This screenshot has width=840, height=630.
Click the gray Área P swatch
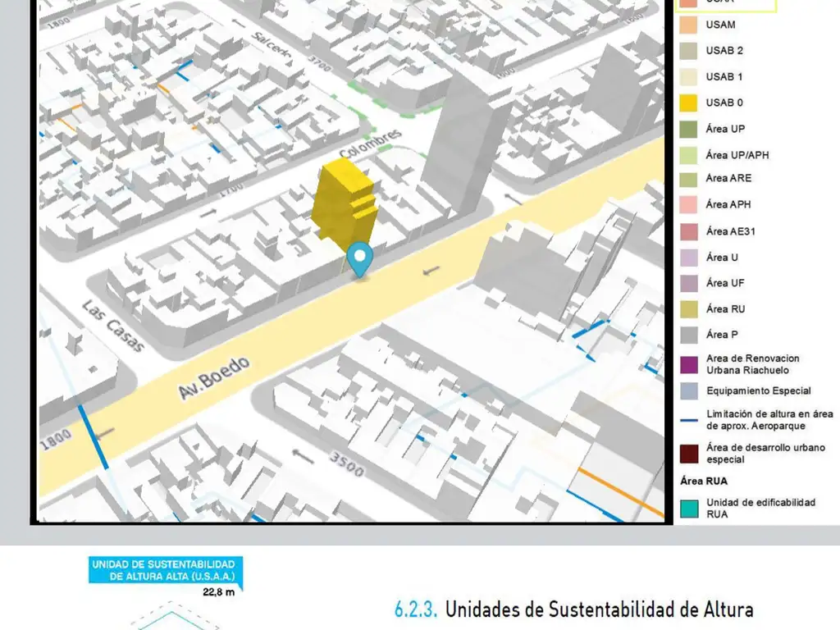[x=688, y=335]
